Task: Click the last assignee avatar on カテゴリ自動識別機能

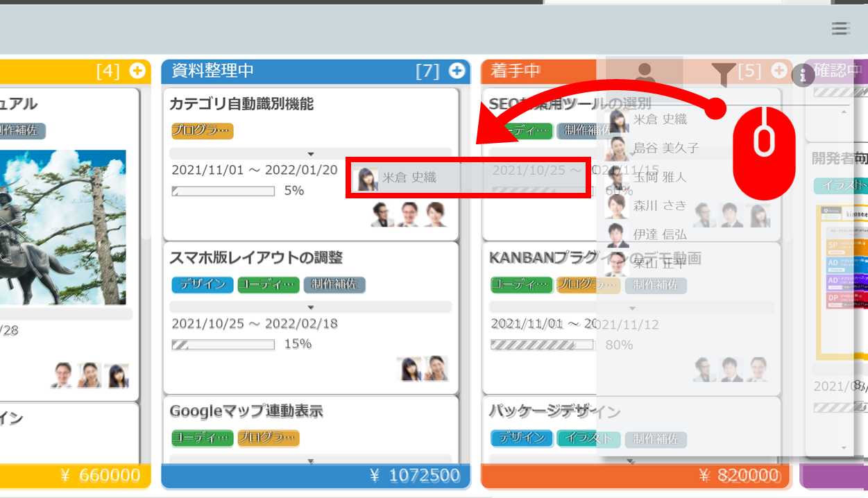Action: [x=436, y=214]
